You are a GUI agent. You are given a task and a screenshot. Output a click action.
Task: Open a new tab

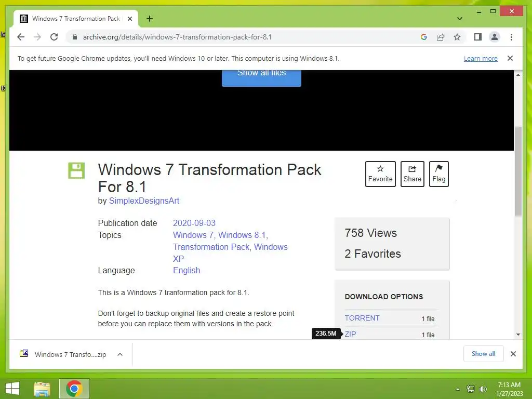click(150, 19)
